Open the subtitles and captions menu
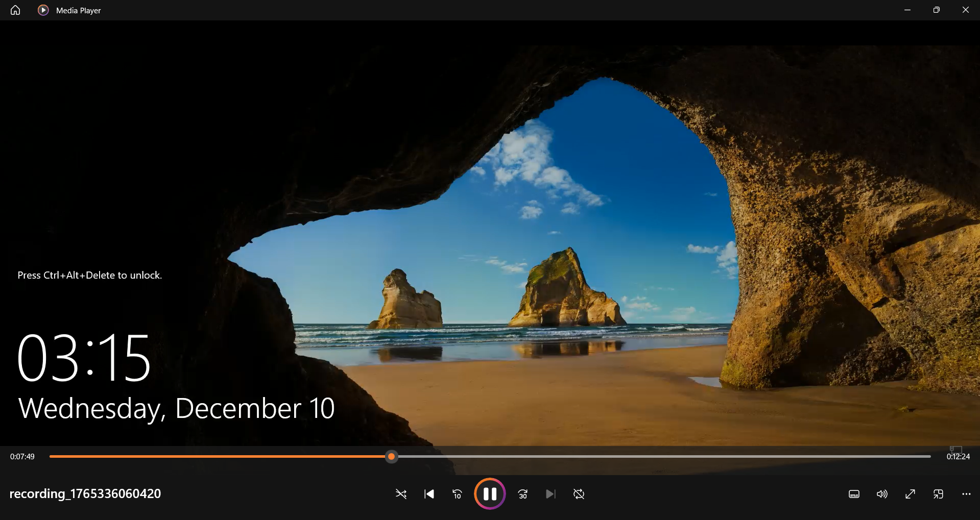The width and height of the screenshot is (980, 520). pos(854,494)
